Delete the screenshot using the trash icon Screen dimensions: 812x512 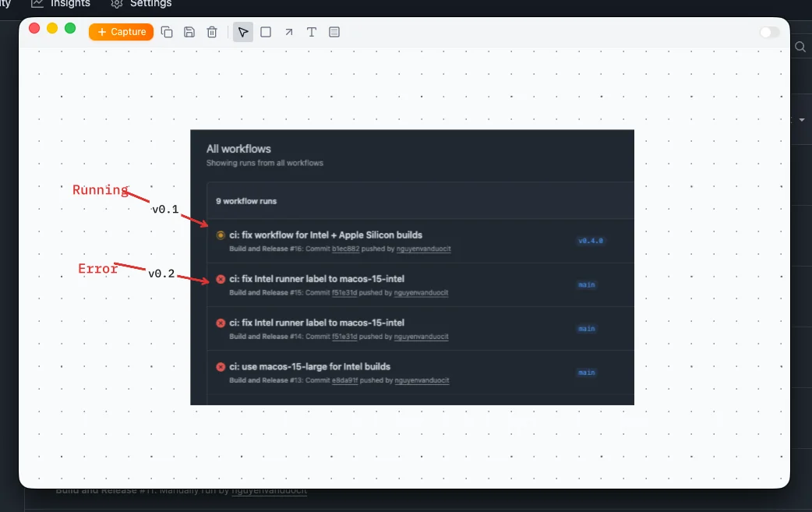tap(211, 32)
